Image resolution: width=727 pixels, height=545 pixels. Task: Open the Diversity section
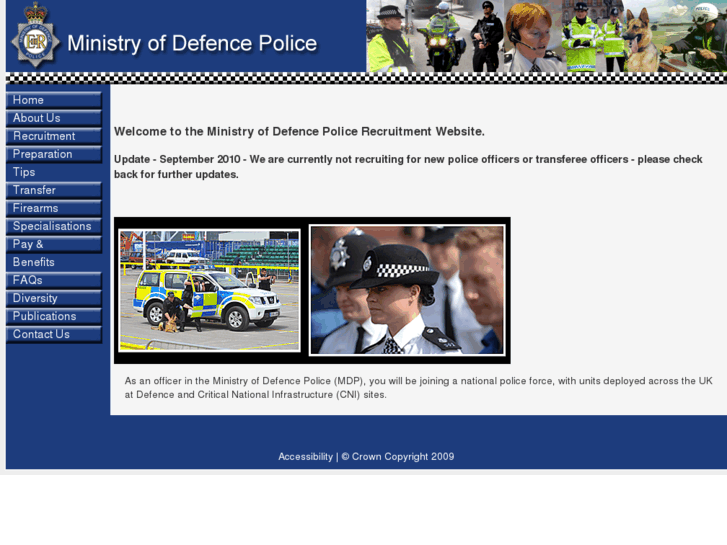tap(54, 298)
